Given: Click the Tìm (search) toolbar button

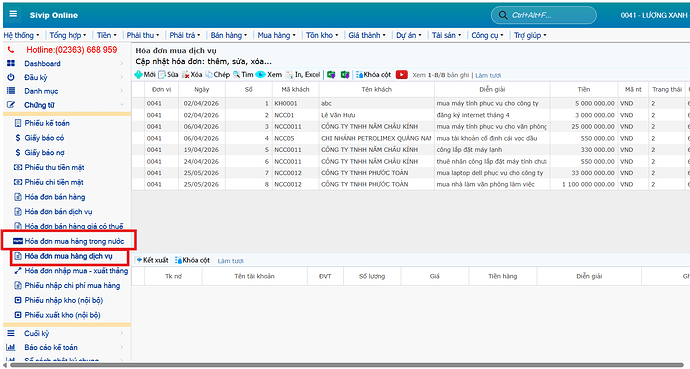Looking at the screenshot, I should 243,75.
